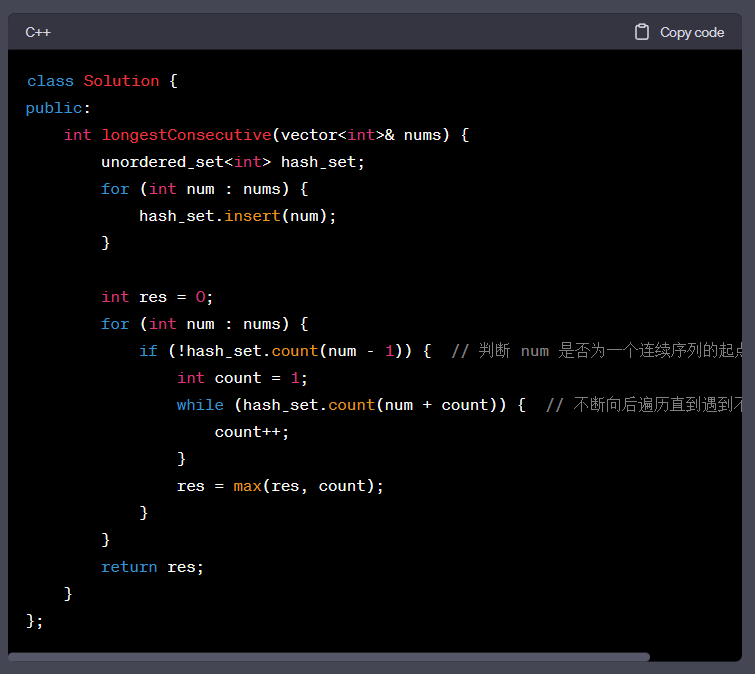Click the "int count = 1;" declaration
755x674 pixels.
click(242, 378)
